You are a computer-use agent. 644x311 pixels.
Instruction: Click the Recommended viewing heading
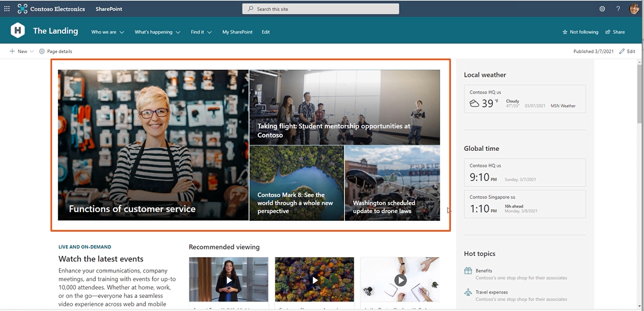[x=224, y=247]
